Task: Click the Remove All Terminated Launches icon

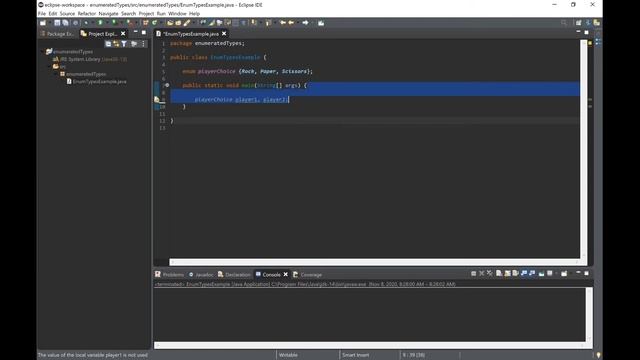Action: coord(489,273)
